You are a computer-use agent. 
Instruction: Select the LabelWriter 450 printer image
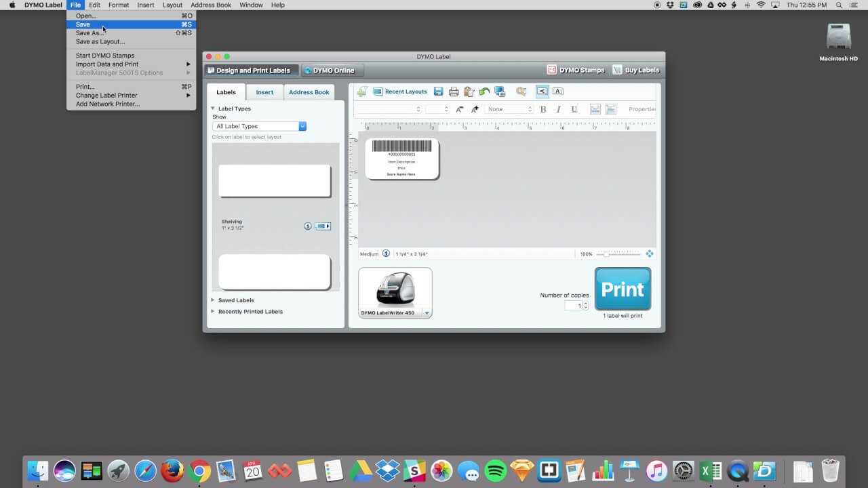pos(395,289)
